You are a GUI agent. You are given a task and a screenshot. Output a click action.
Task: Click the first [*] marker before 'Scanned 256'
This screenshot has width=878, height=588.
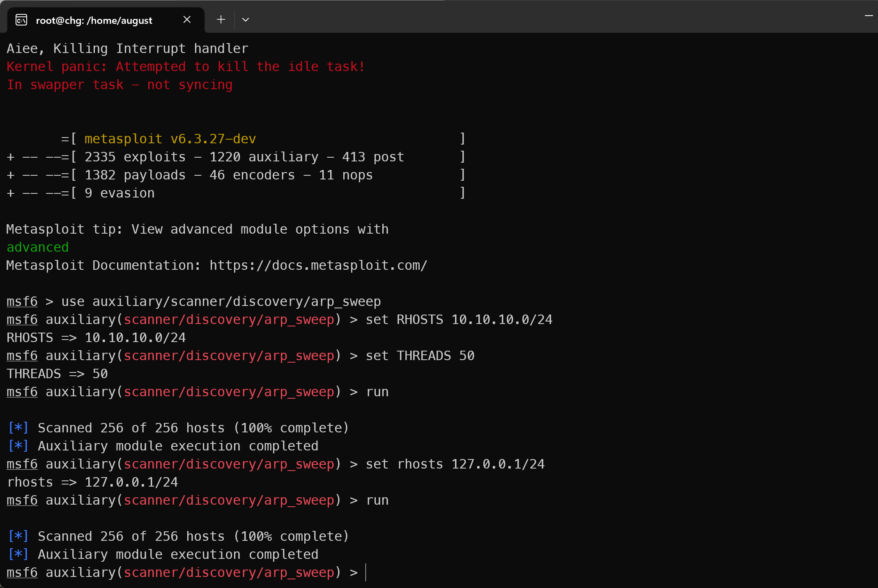click(18, 428)
